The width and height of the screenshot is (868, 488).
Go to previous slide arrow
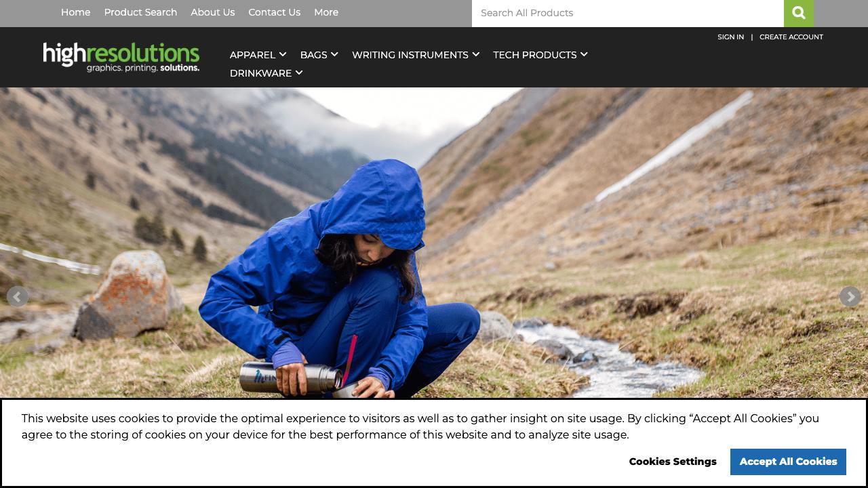point(17,296)
